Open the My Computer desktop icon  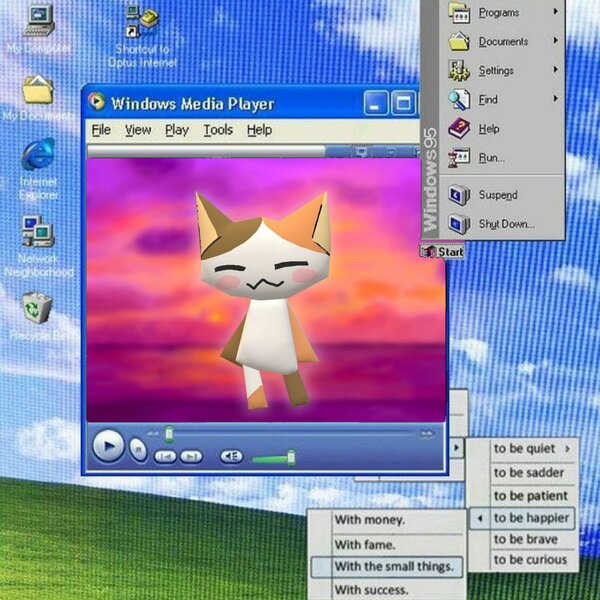click(x=37, y=20)
